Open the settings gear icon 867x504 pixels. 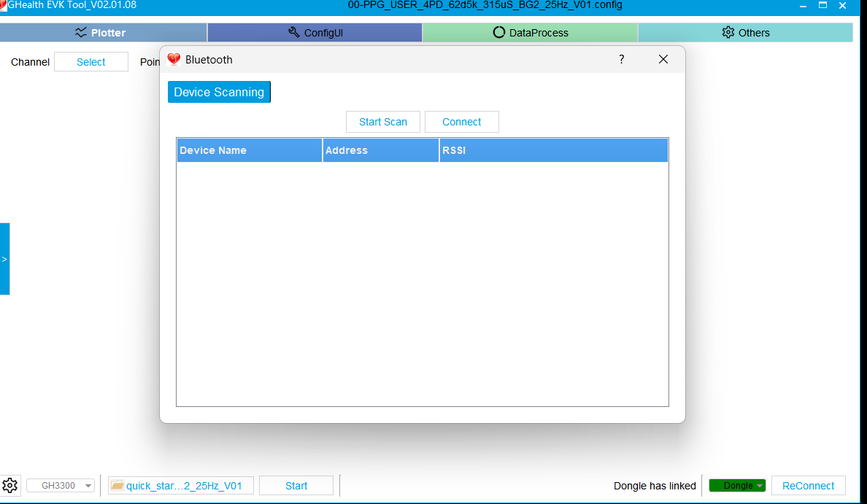(x=10, y=486)
